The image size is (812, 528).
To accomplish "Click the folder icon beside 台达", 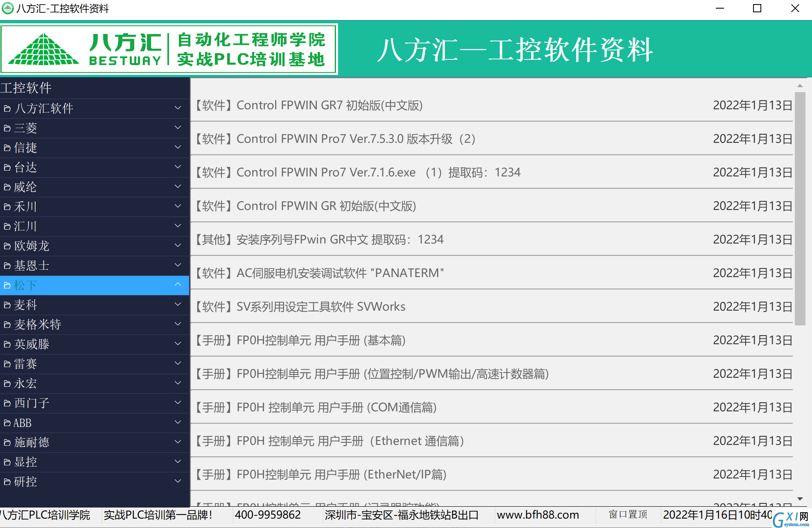I will point(7,167).
